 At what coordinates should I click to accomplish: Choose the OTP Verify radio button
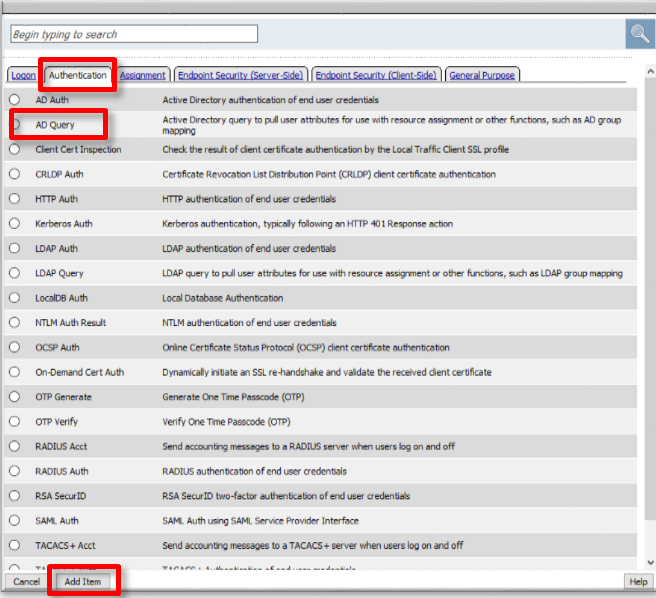coord(15,421)
